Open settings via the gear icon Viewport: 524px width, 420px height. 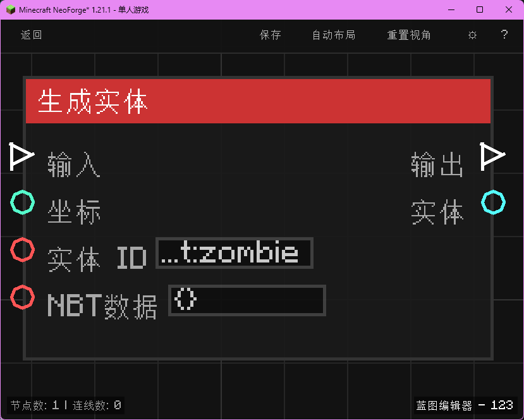[x=472, y=35]
